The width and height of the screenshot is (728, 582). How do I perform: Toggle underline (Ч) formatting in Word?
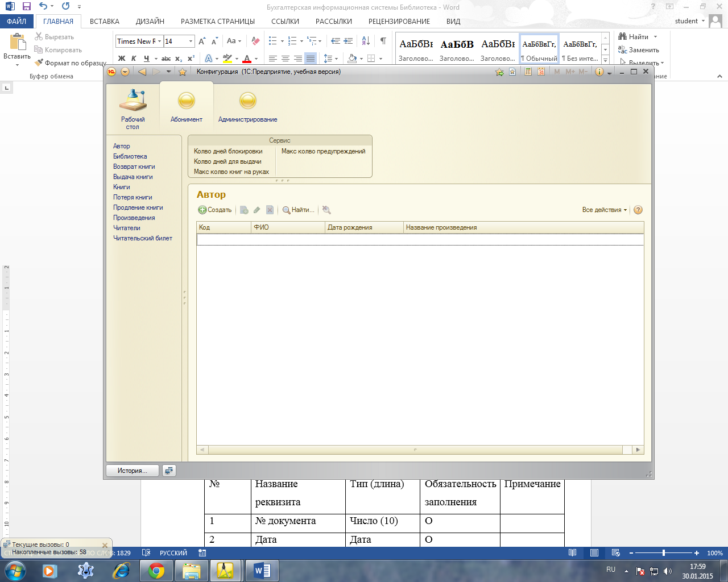[x=146, y=59]
